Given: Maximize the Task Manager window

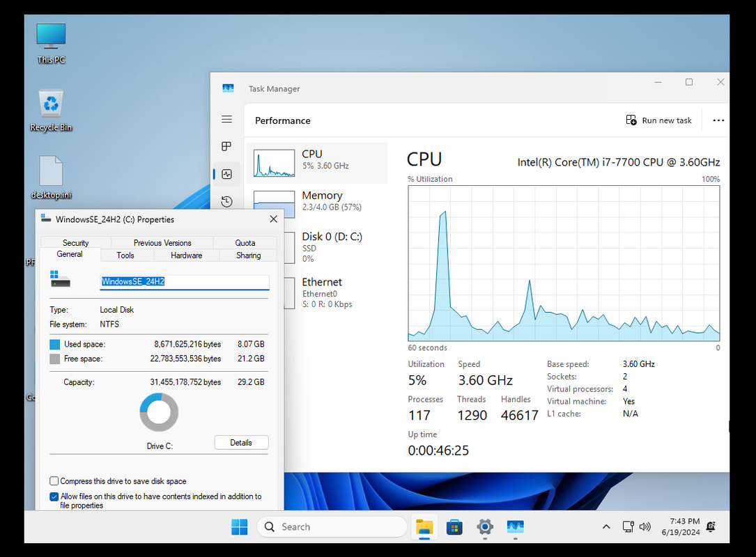Looking at the screenshot, I should tap(689, 82).
